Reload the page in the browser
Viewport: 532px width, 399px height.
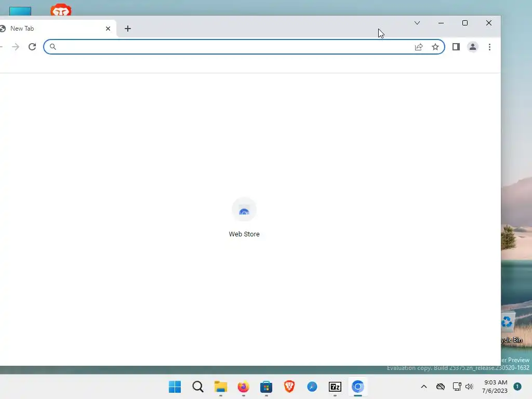point(32,47)
